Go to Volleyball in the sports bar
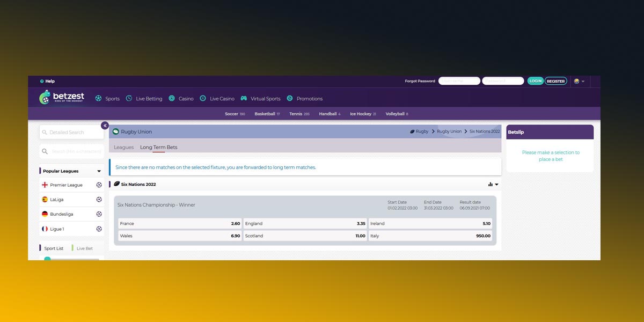This screenshot has height=322, width=644. [397, 114]
